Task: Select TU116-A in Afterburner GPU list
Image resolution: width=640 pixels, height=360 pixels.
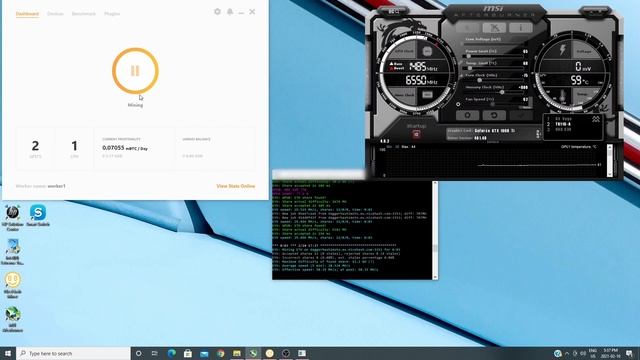Action: click(563, 124)
